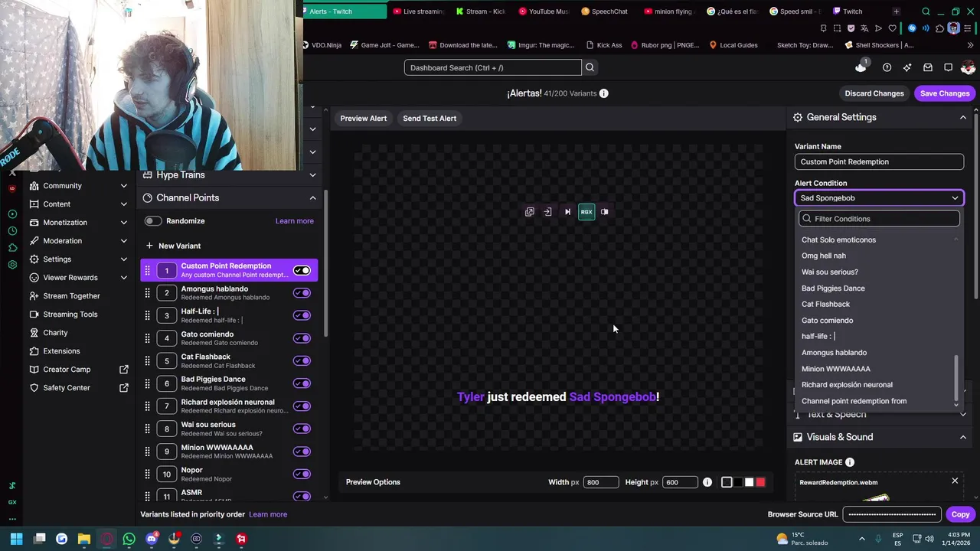980x551 pixels.
Task: Select Omg hell nah condition option
Action: [x=824, y=256]
